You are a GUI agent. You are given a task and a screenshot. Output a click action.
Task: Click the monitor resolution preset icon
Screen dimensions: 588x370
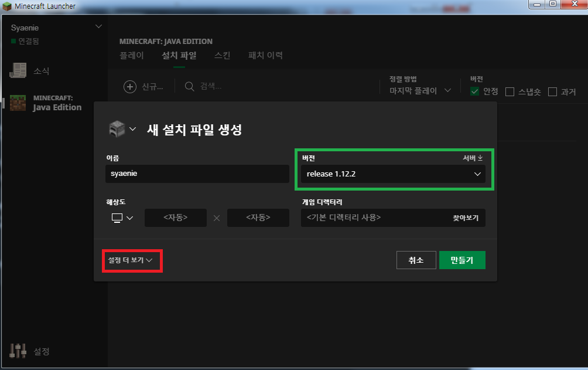click(x=117, y=218)
